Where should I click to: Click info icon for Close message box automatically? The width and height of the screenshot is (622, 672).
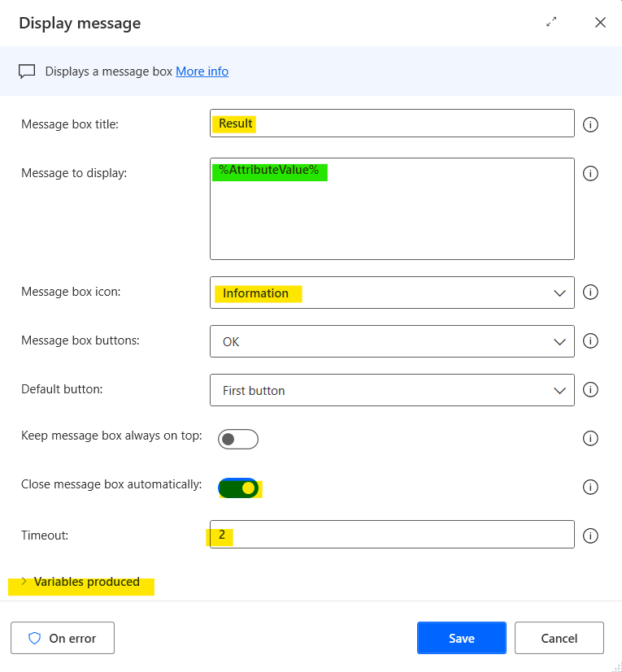pyautogui.click(x=591, y=488)
